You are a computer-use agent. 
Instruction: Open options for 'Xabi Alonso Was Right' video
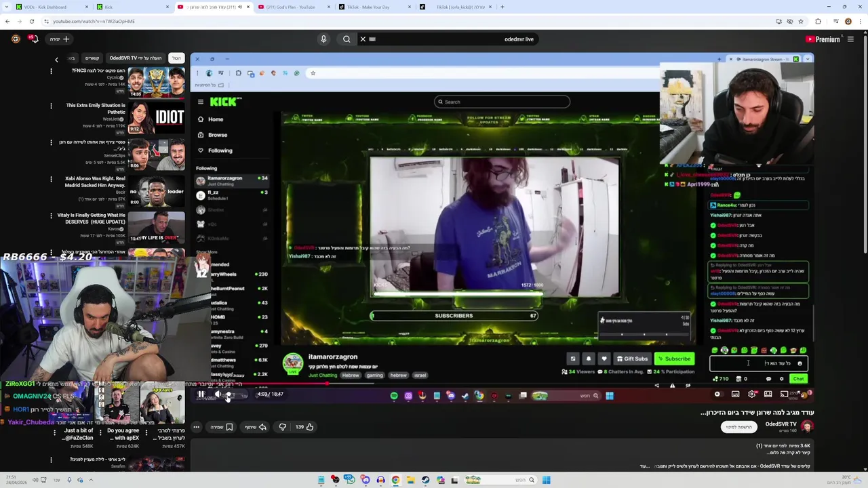coord(51,179)
